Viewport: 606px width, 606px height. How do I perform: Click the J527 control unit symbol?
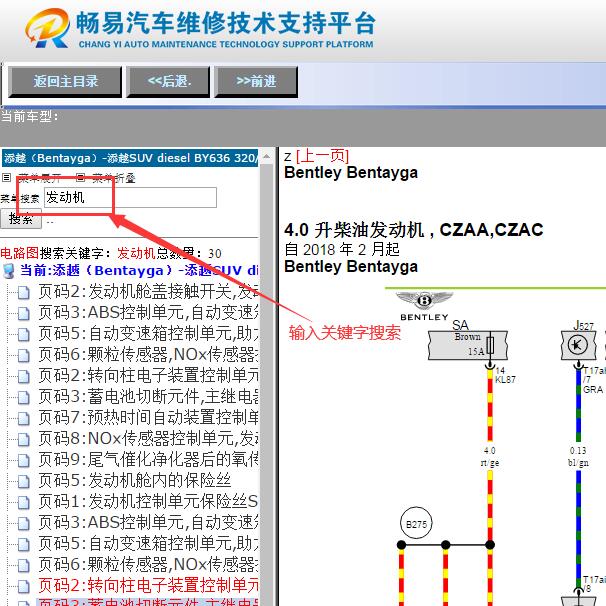(577, 345)
